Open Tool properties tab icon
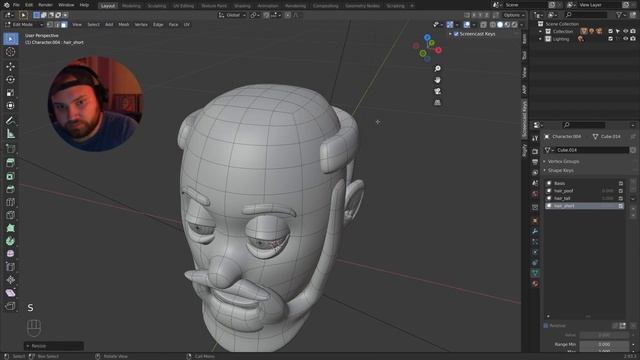This screenshot has height=360, width=640. 535,138
